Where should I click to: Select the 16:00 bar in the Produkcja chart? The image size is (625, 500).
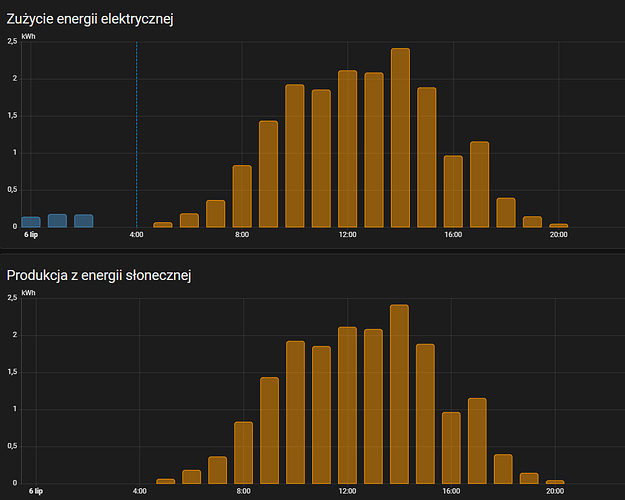(451, 448)
